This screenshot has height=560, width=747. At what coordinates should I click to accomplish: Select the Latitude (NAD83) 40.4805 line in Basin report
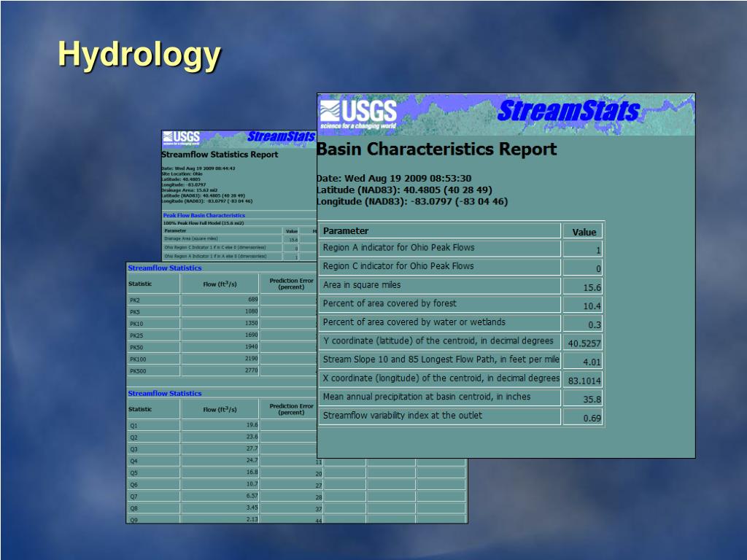(x=404, y=190)
